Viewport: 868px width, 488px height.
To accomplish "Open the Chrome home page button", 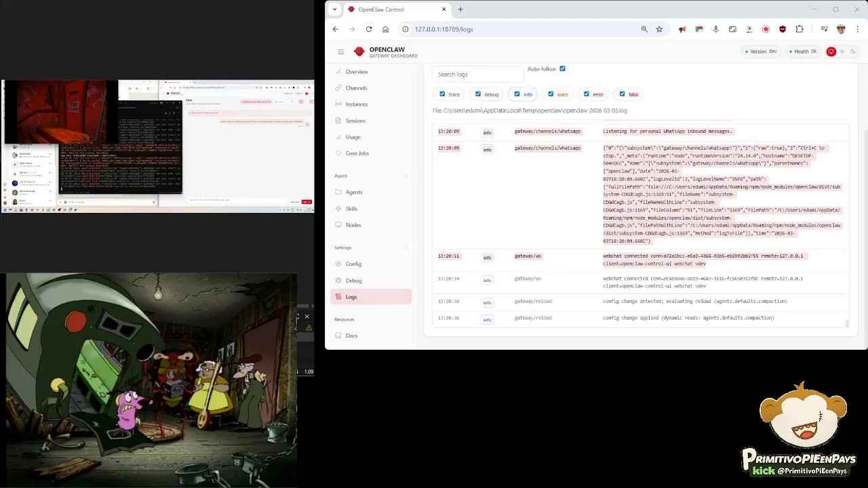I will [x=385, y=29].
